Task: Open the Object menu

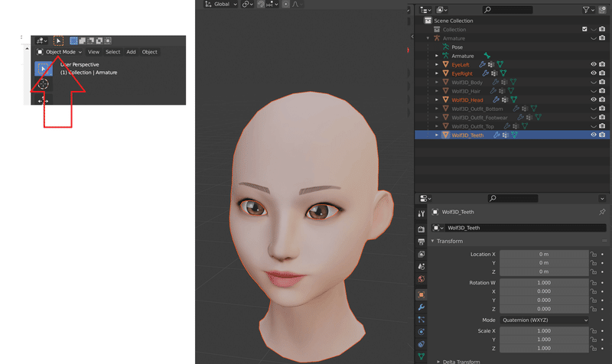Action: click(x=149, y=52)
